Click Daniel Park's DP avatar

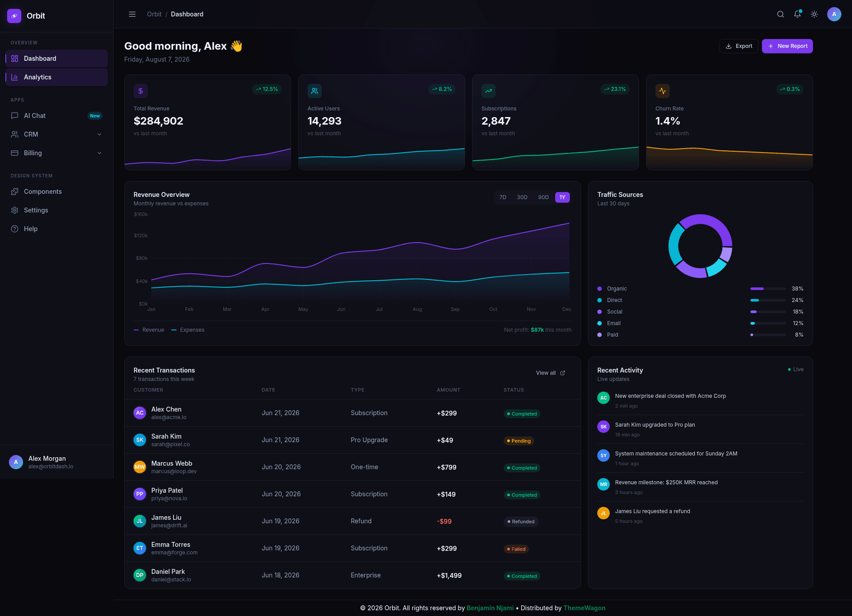click(140, 575)
